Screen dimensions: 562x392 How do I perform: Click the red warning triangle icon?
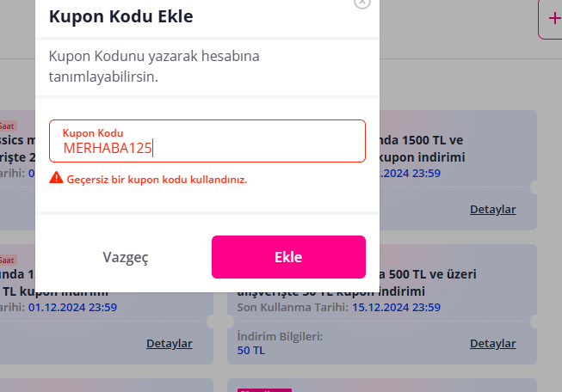point(56,178)
